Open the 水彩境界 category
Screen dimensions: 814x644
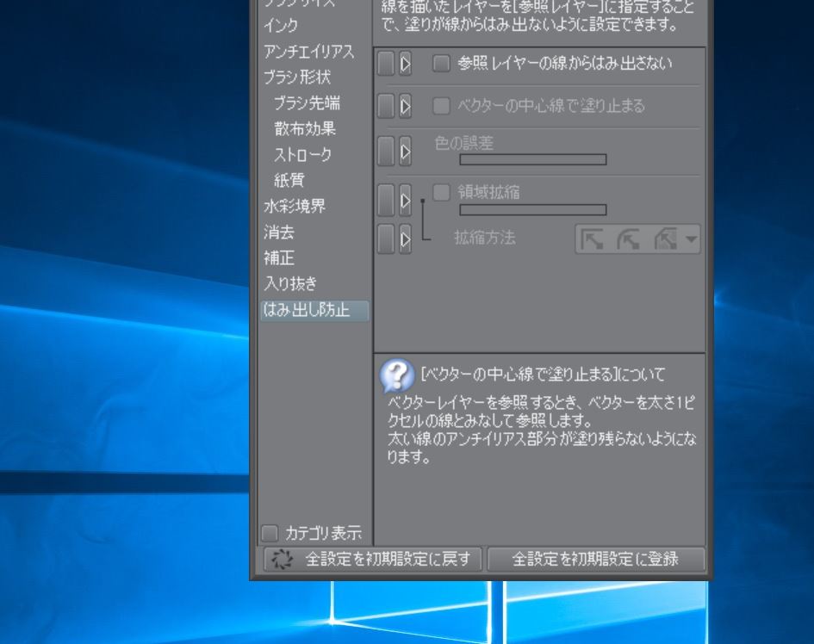pyautogui.click(x=295, y=206)
